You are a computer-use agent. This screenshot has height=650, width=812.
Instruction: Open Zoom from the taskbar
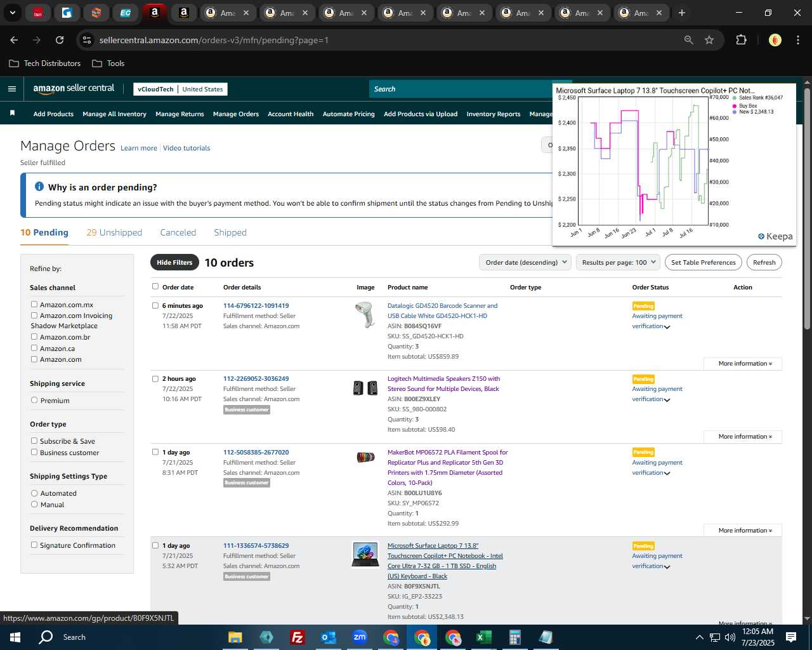(360, 637)
